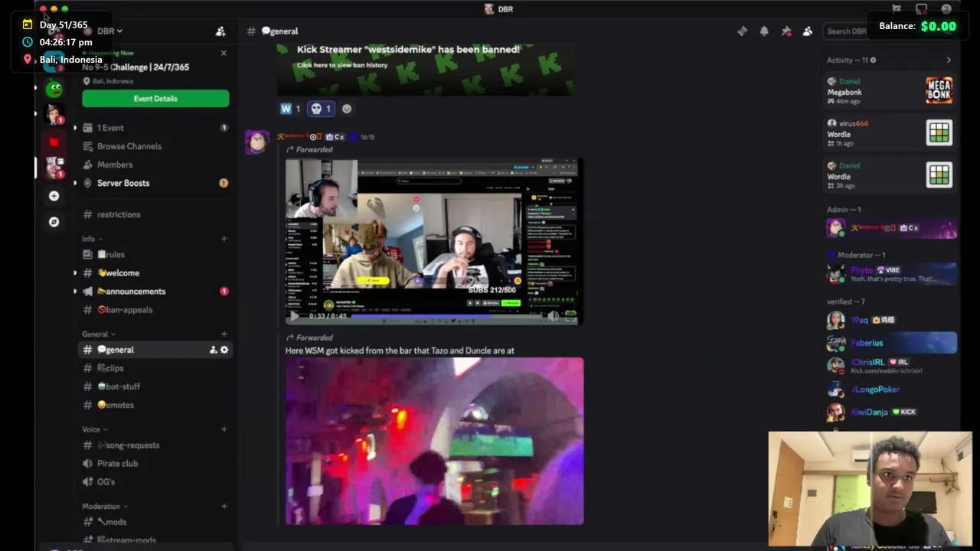
Task: Open the bot-stuff channel
Action: coord(155,386)
